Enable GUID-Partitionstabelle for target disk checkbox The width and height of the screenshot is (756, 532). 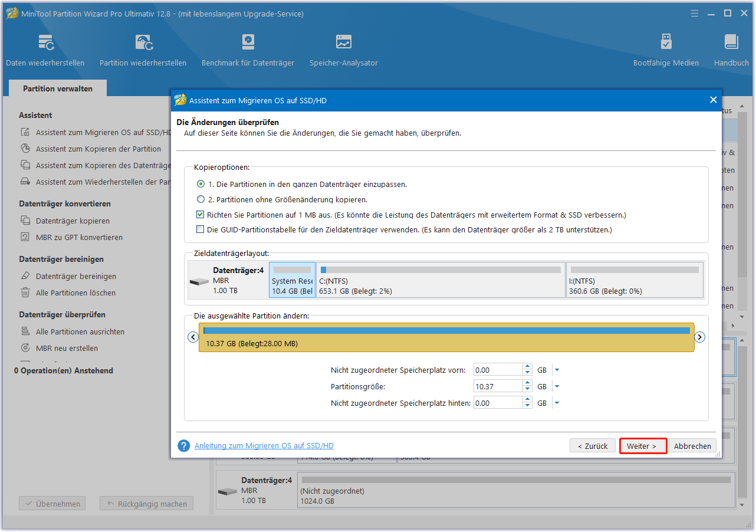click(x=201, y=229)
